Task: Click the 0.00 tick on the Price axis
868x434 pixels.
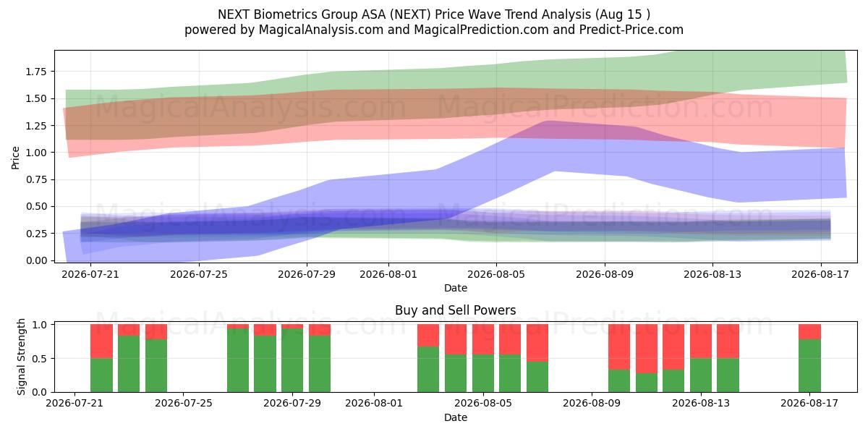Action: click(36, 260)
